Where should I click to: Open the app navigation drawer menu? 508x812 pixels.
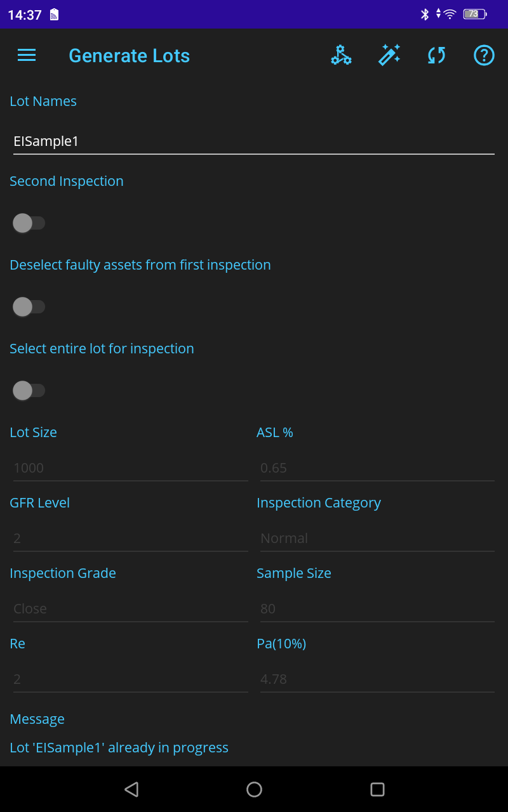click(26, 55)
